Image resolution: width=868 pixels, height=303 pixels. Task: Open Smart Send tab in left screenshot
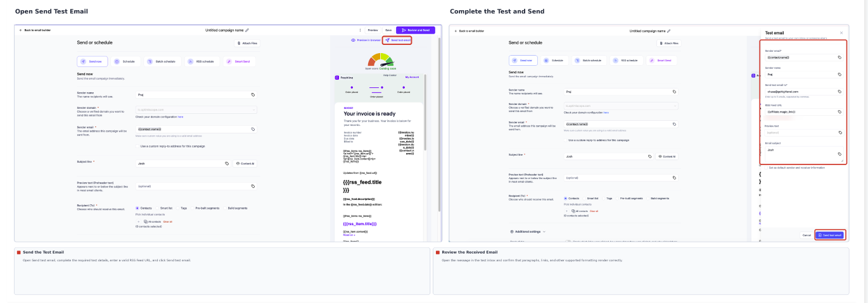[x=239, y=61]
